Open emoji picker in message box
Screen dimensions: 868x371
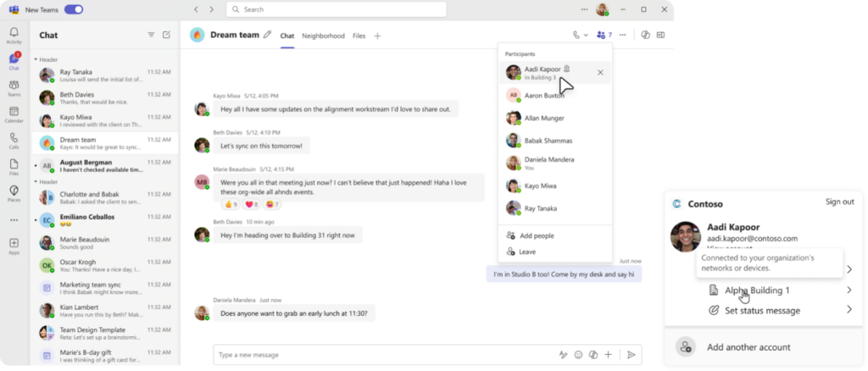tap(578, 355)
